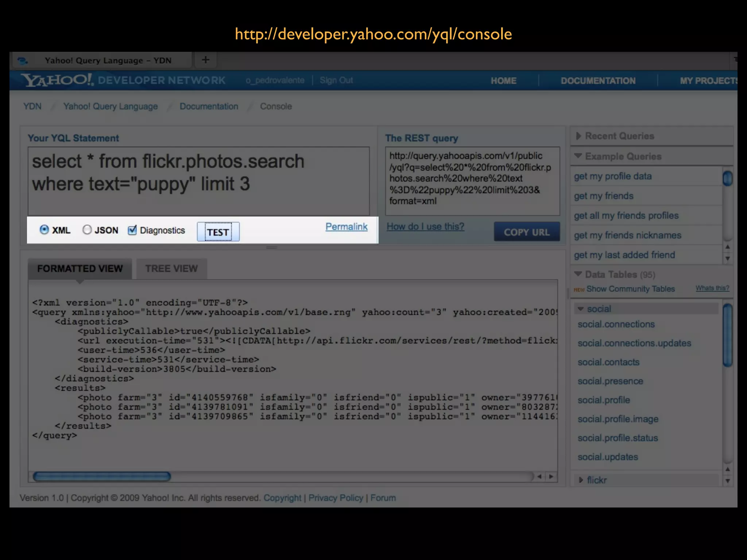This screenshot has height=560, width=747.
Task: Click the 'Whats this?' link
Action: (712, 288)
